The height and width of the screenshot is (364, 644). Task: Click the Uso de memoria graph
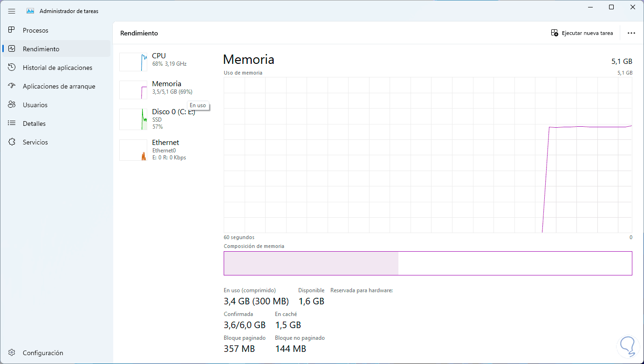click(x=428, y=155)
